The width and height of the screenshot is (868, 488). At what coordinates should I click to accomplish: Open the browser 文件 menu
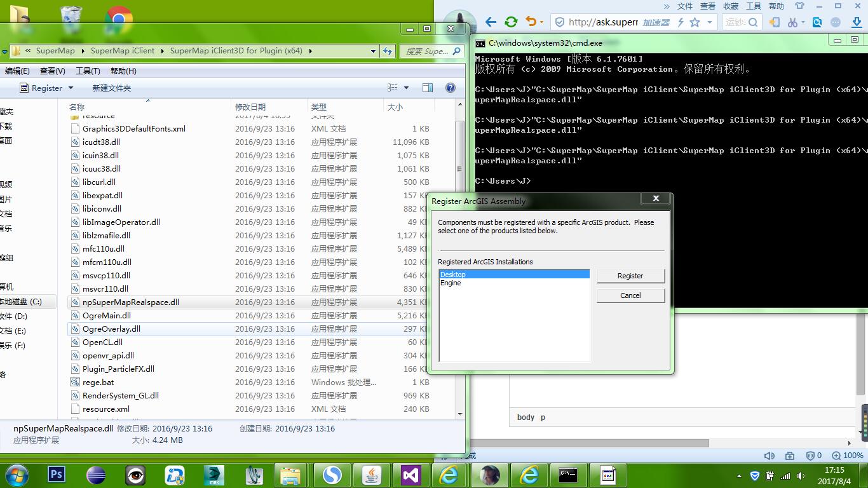(685, 6)
